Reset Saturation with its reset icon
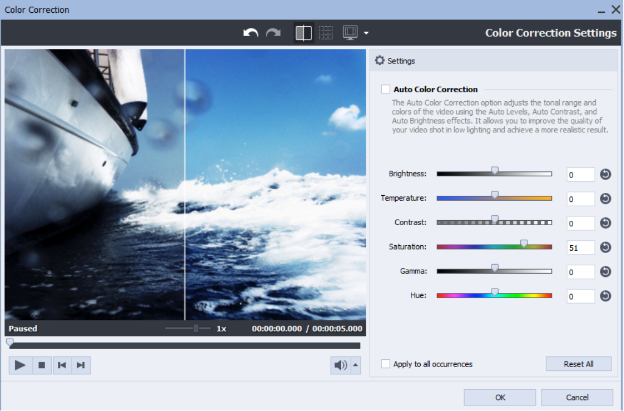The image size is (624, 411). coord(605,247)
